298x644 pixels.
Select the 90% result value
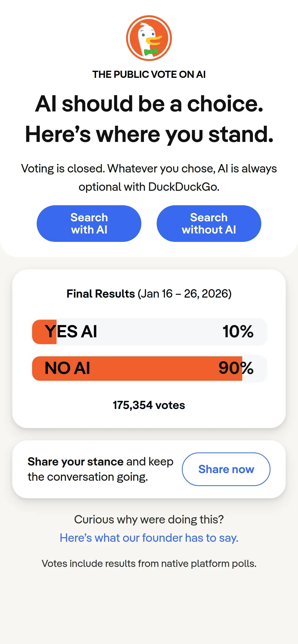tap(236, 368)
